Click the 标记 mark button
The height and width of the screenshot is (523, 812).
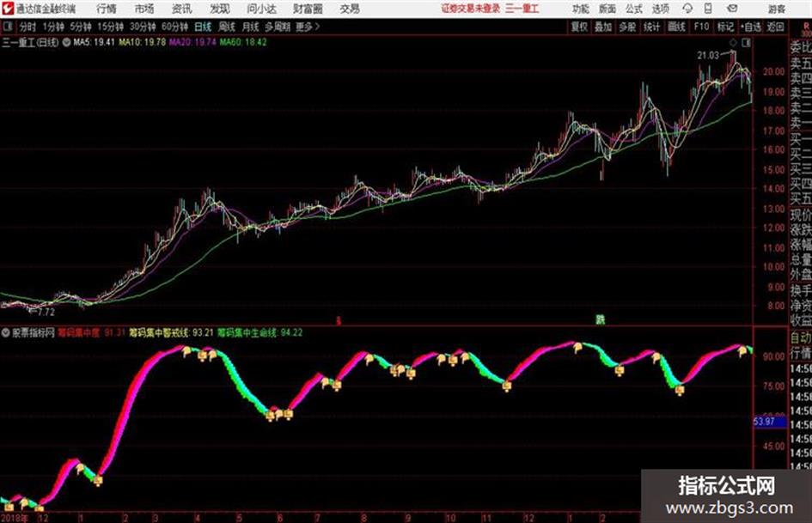[x=725, y=27]
